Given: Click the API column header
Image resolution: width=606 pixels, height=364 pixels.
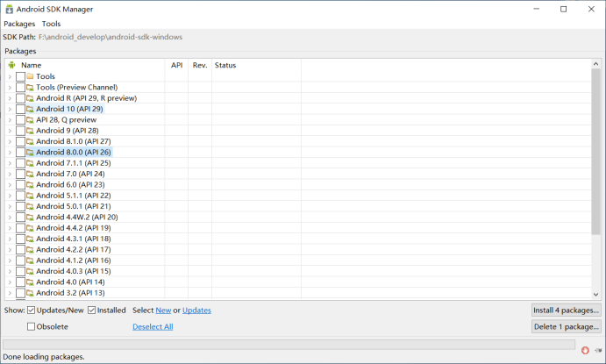Looking at the screenshot, I should click(x=176, y=65).
